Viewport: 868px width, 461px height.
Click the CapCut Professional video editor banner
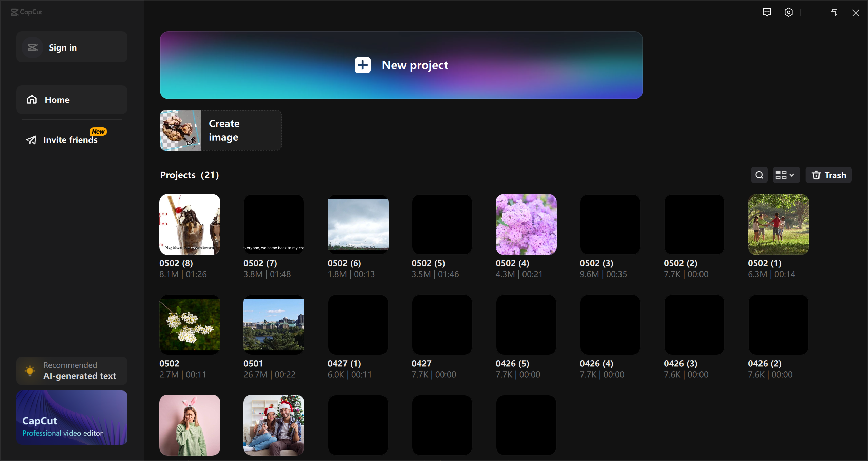(x=72, y=418)
